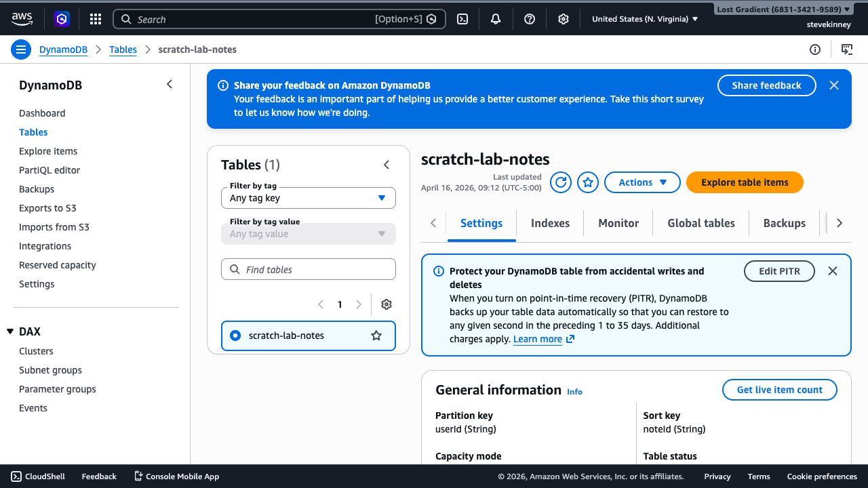
Task: Click the Tables breadcrumb link
Action: click(x=123, y=49)
